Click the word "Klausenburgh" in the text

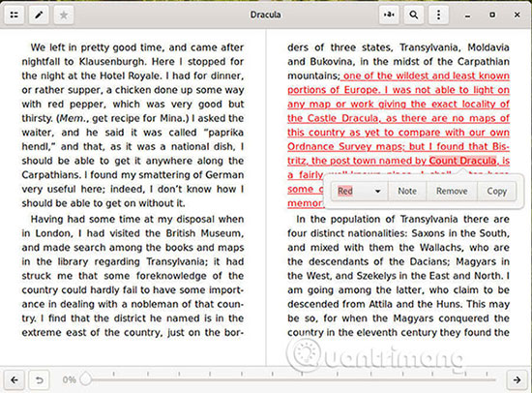click(111, 62)
